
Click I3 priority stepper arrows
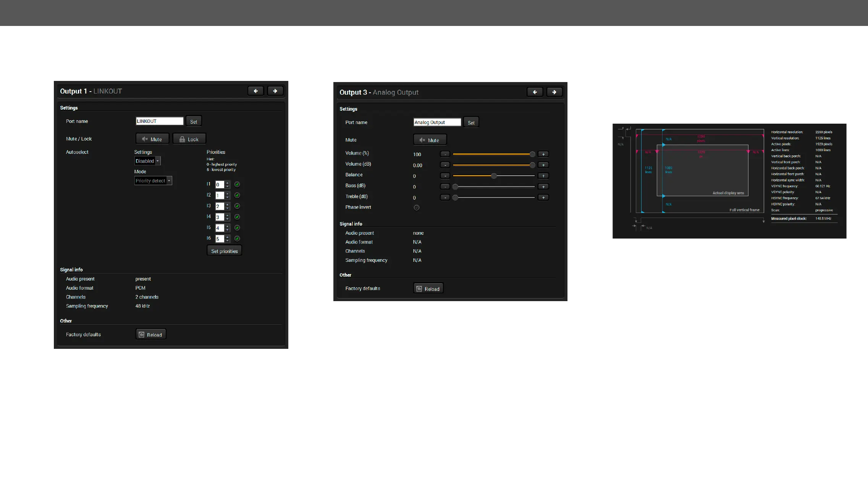tap(227, 206)
